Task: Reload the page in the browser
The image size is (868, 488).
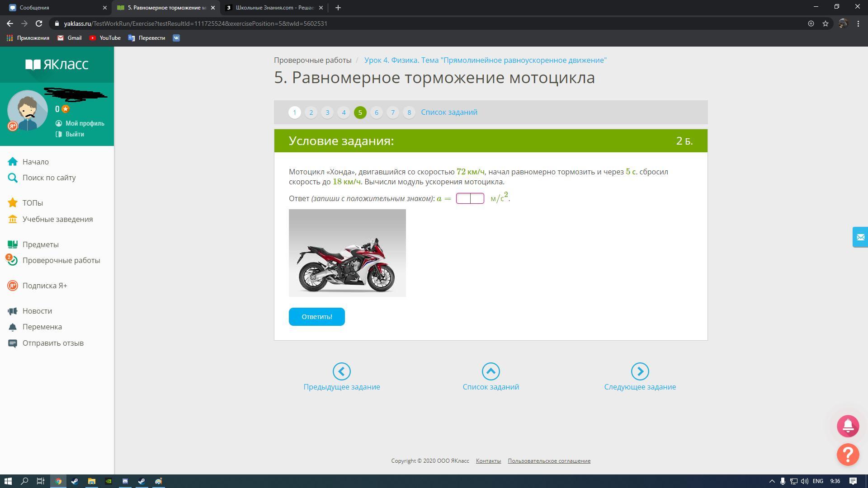Action: pos(39,23)
